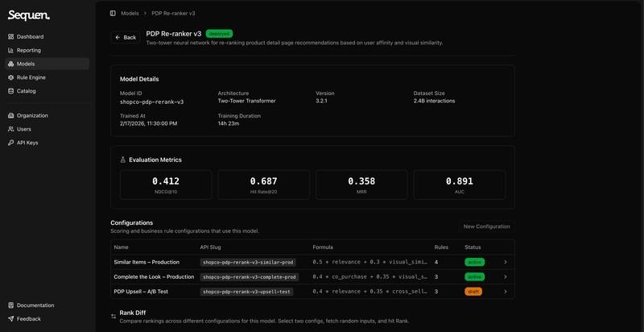Select the Catalog sidebar icon
Viewport: 644px width, 332px height.
[x=11, y=91]
